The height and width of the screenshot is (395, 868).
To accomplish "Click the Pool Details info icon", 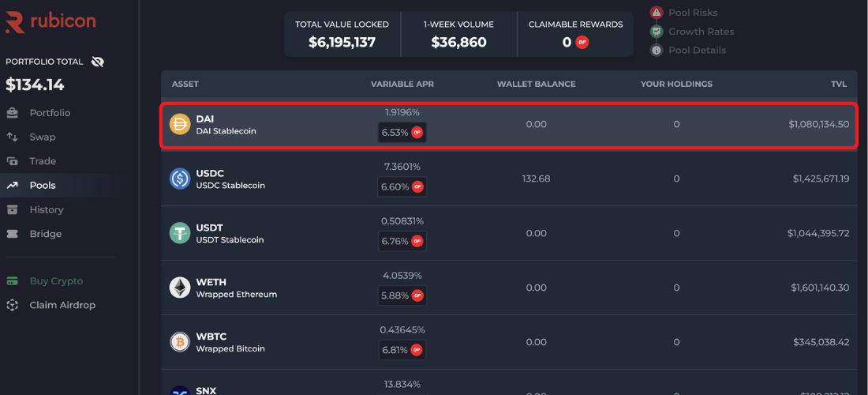I will pos(657,51).
